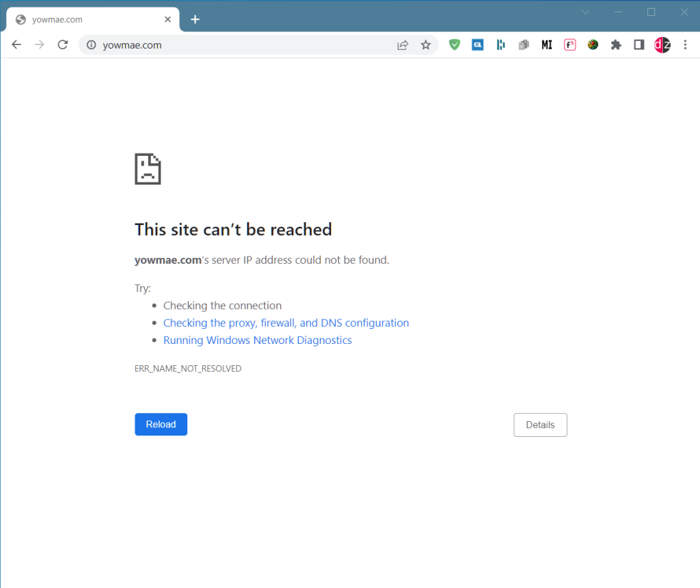Open the colorful globe extension icon
This screenshot has height=588, width=700.
point(593,44)
